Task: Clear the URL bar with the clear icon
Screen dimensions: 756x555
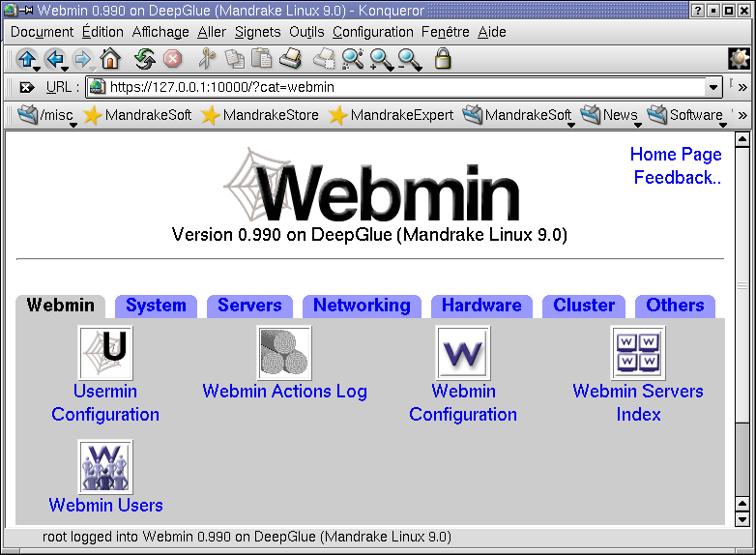Action: pyautogui.click(x=26, y=87)
